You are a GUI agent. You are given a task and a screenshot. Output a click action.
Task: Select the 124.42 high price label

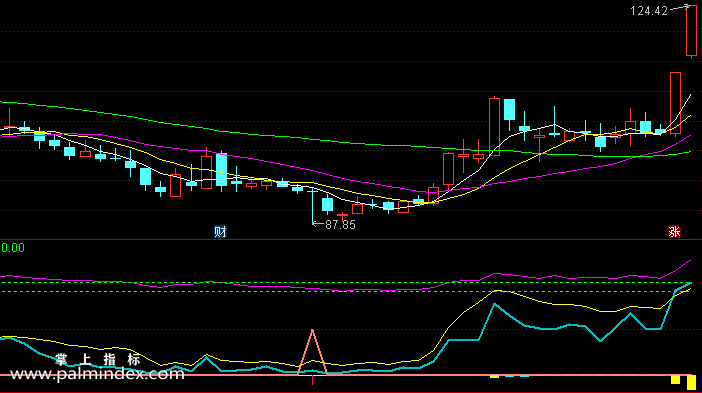point(649,11)
